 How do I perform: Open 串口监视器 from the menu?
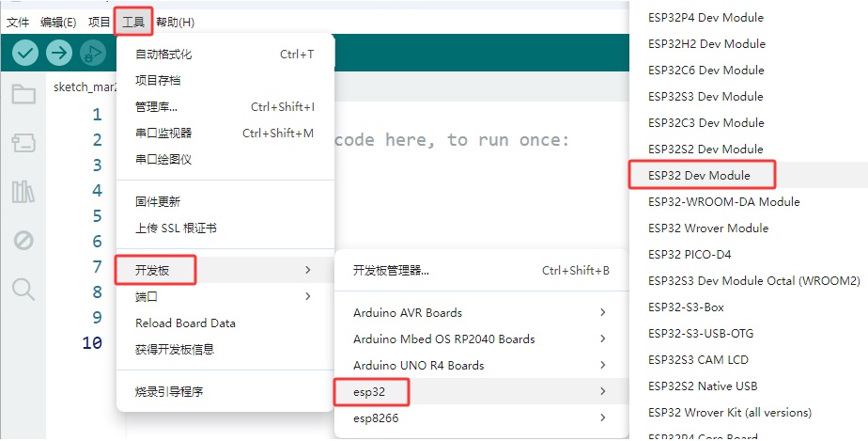point(225,133)
